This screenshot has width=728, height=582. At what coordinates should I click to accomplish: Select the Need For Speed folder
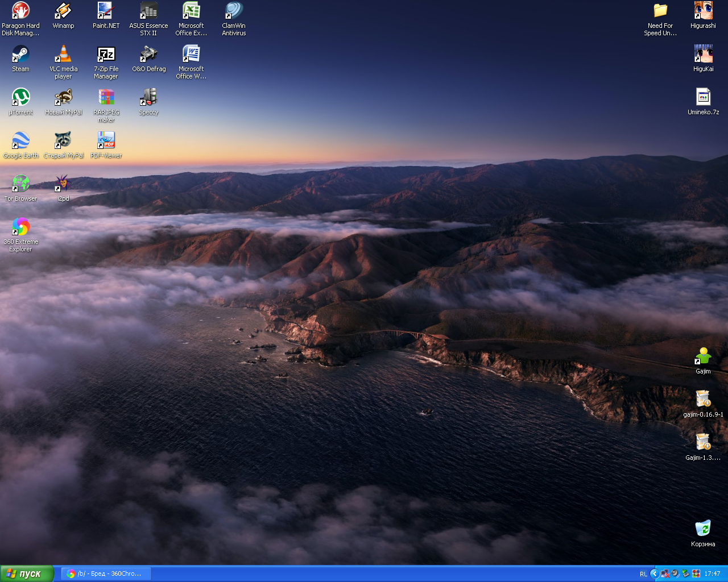pos(660,11)
